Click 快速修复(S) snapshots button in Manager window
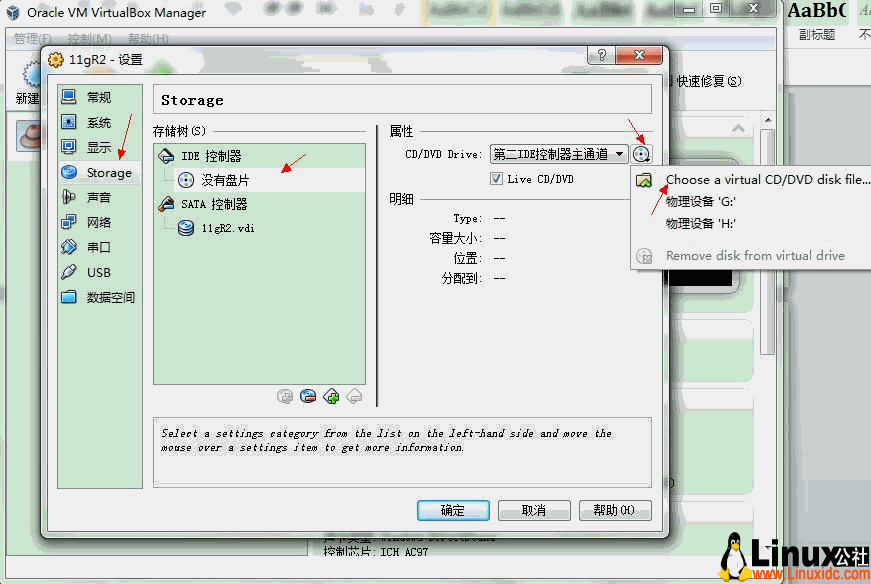Screen dimensions: 871x584 coord(708,81)
